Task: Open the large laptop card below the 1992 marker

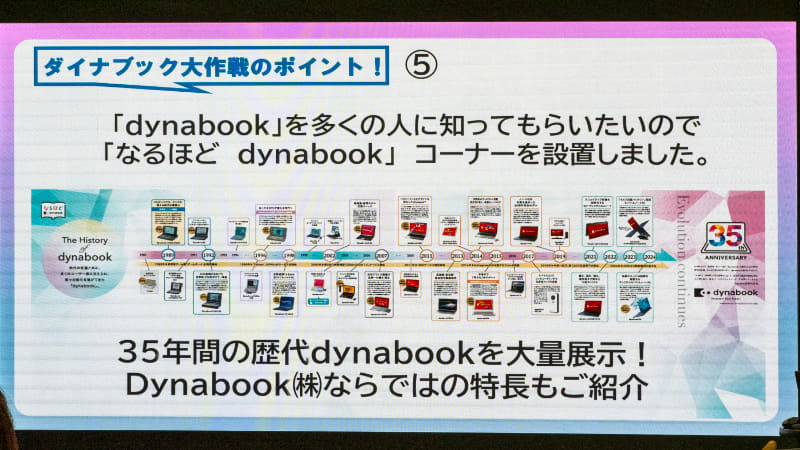Action: [211, 293]
